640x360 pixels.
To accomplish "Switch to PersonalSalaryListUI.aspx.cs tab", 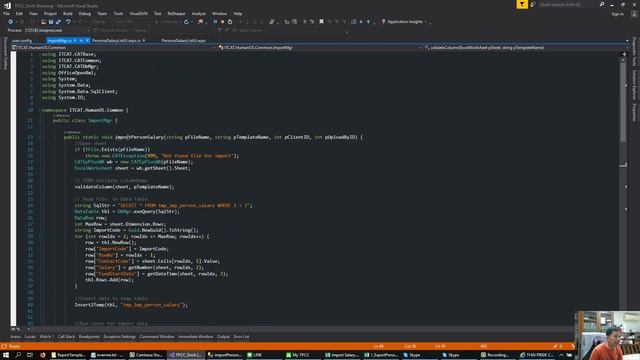I will click(116, 40).
